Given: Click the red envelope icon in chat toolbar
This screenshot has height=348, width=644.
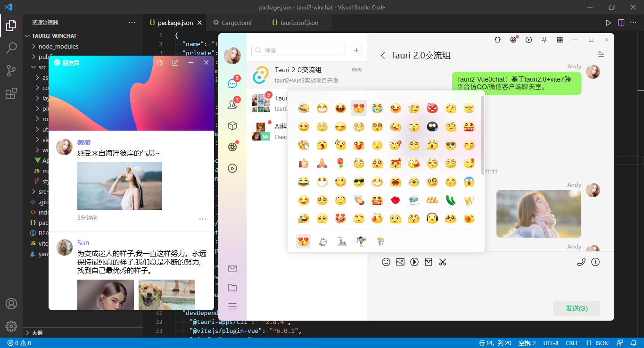Looking at the screenshot, I should [429, 262].
